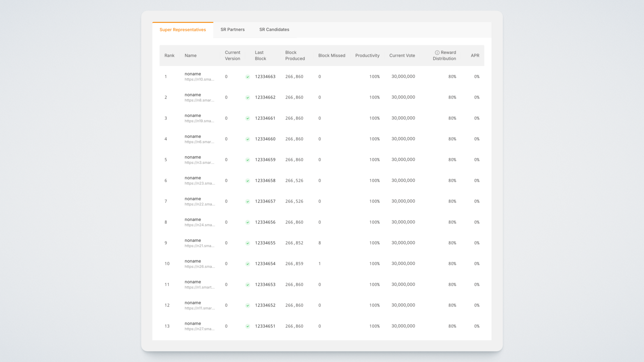Click the APR column header

tap(475, 56)
